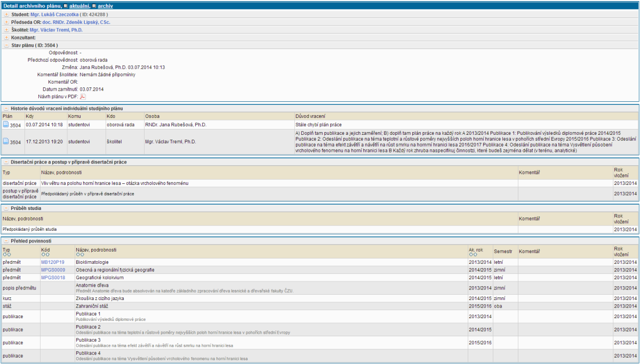
Task: Expand the Konzultant section
Action: click(6, 38)
